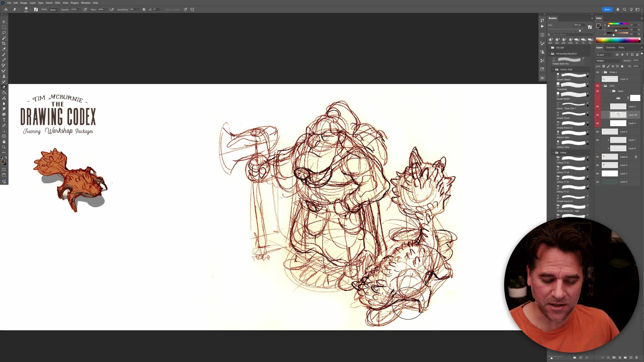Viewport: 644px width, 362px height.
Task: Show hidden Layer 11
Action: 597,79
